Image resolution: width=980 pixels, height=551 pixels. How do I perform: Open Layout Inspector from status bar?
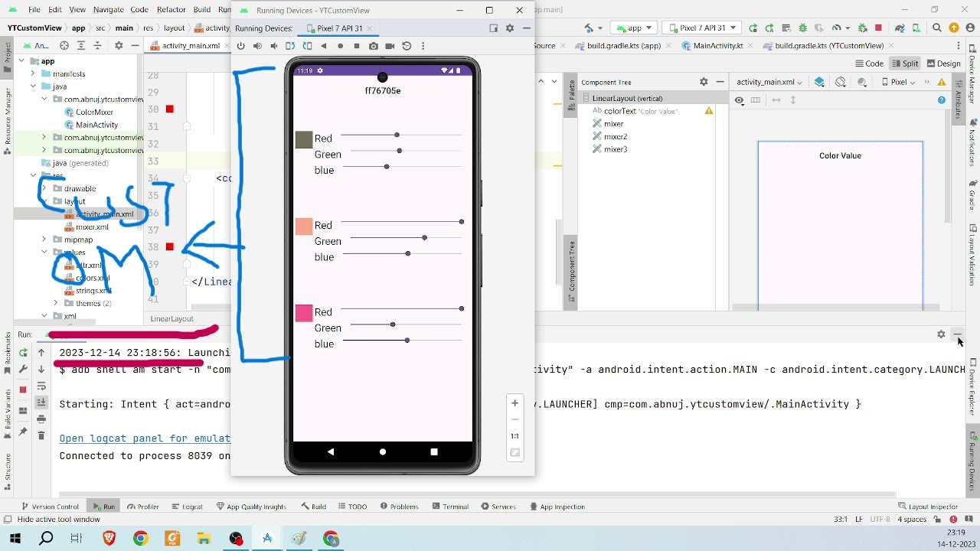pyautogui.click(x=928, y=507)
